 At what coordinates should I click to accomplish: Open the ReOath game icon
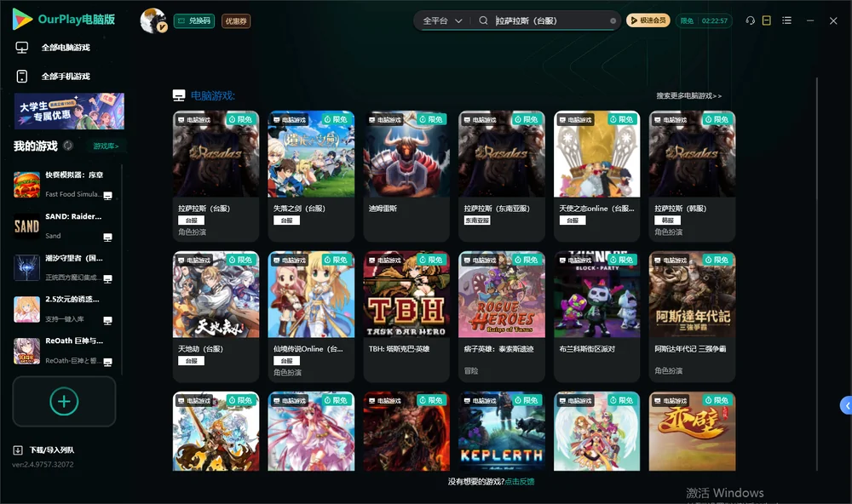click(26, 351)
